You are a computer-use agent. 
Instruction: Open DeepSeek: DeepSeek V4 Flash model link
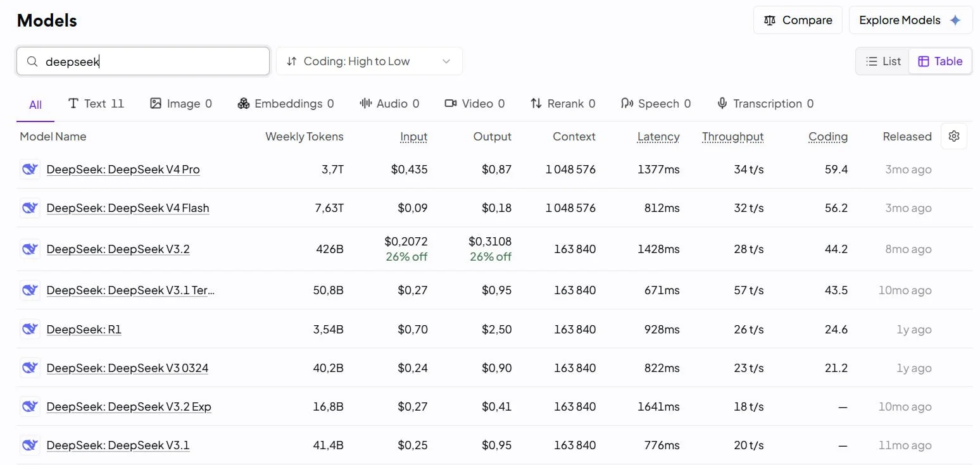point(128,208)
